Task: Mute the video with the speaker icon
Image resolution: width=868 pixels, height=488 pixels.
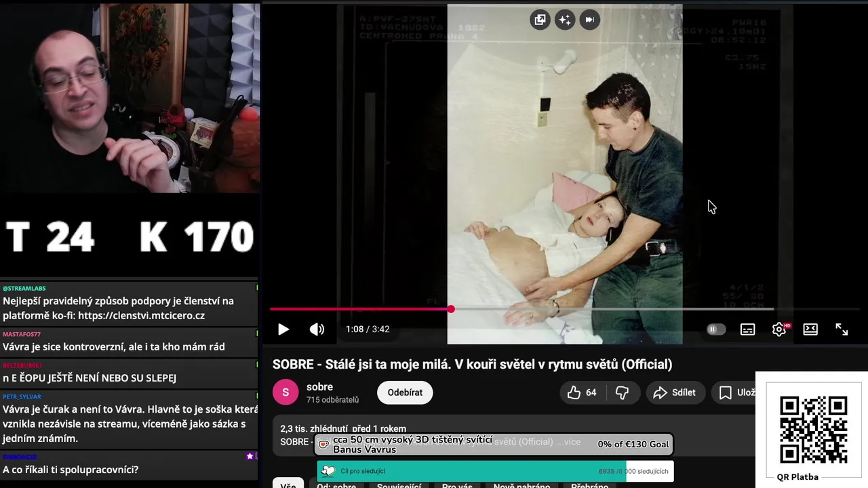Action: [x=317, y=329]
